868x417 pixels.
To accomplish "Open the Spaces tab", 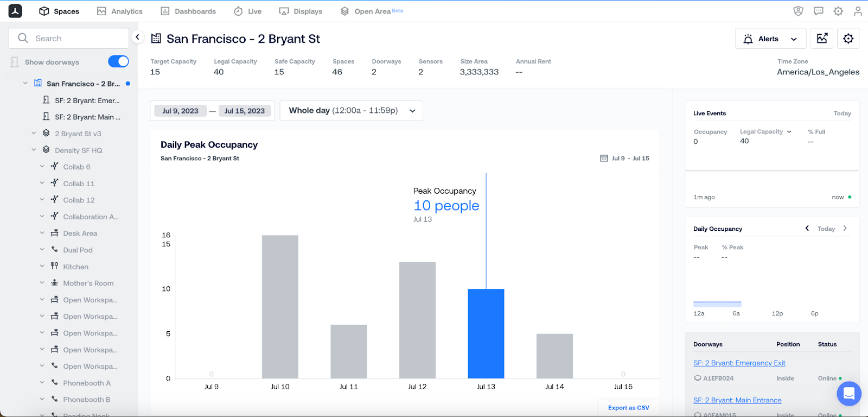I will click(59, 11).
